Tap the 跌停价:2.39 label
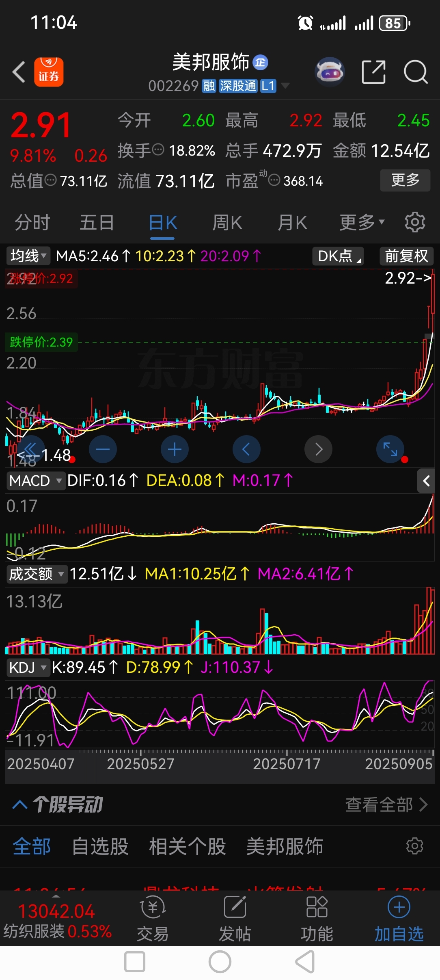The height and width of the screenshot is (980, 440). point(41,342)
